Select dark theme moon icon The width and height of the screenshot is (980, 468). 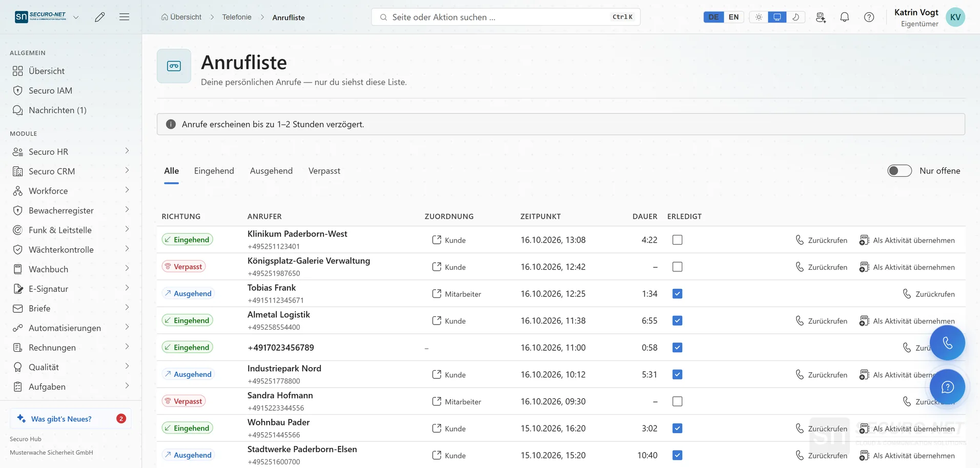click(795, 17)
